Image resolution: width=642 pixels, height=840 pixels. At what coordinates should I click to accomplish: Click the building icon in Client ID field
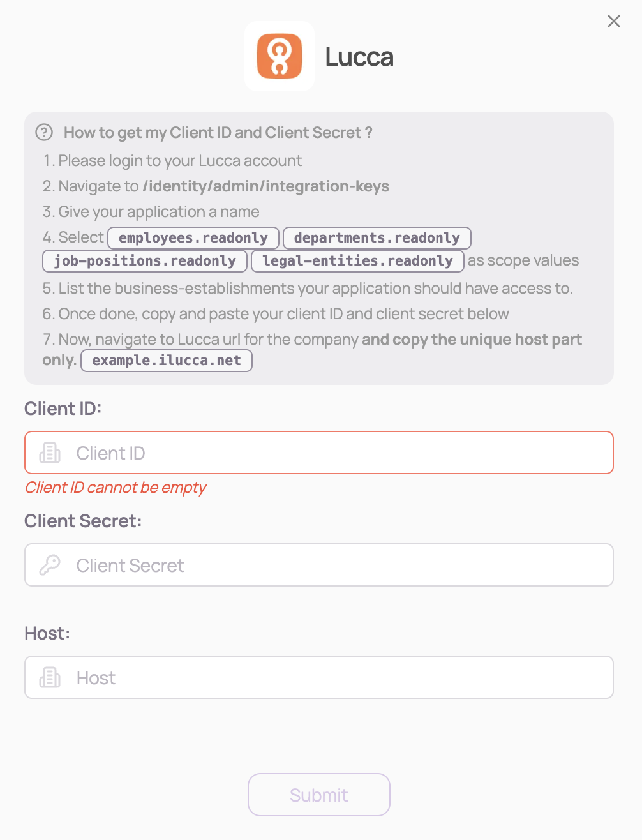(x=50, y=453)
